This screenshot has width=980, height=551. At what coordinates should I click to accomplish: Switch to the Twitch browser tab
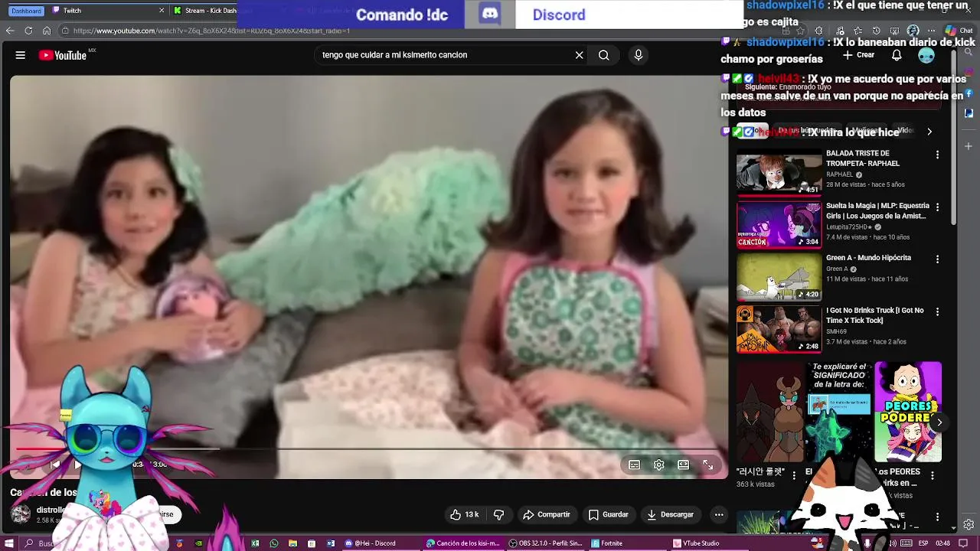point(107,11)
